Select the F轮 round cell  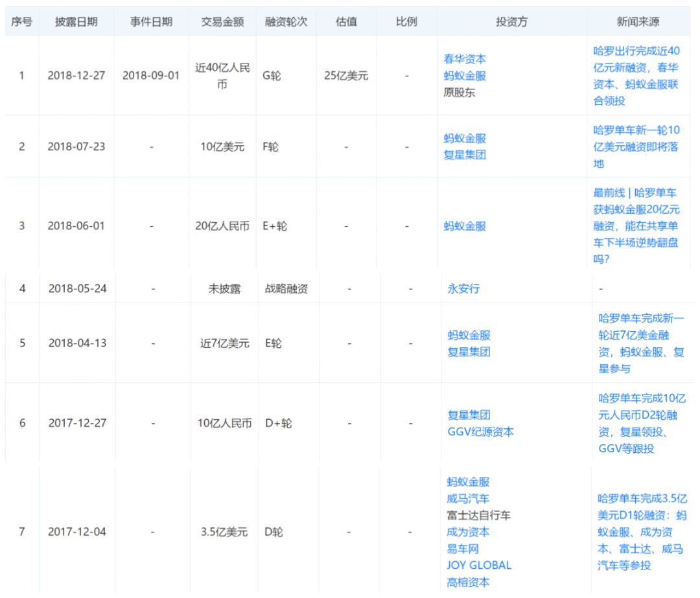click(x=270, y=147)
